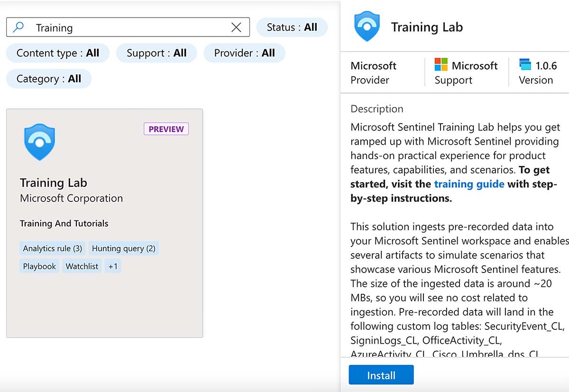The height and width of the screenshot is (392, 569).
Task: Click the Playbook tag on the card
Action: click(x=39, y=266)
